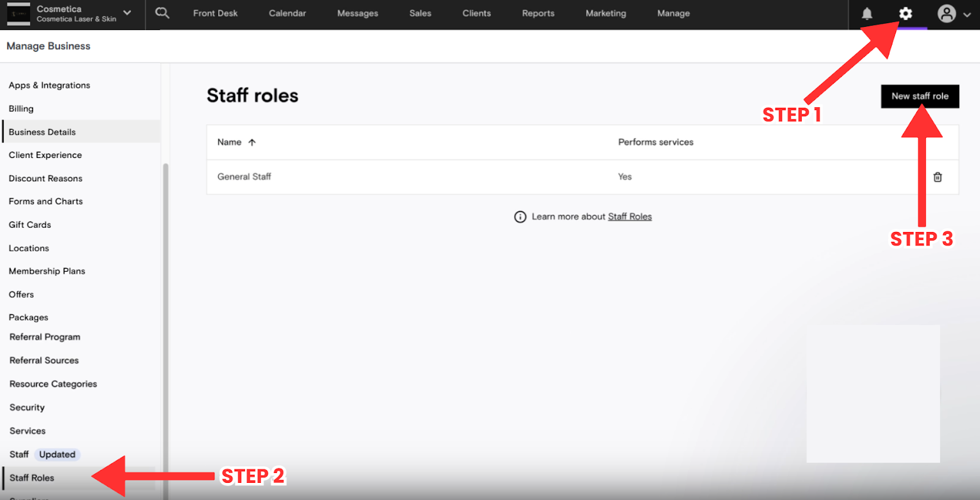Screen dimensions: 980x500
Task: Click the sidebar vertical scrollbar
Action: 165,330
